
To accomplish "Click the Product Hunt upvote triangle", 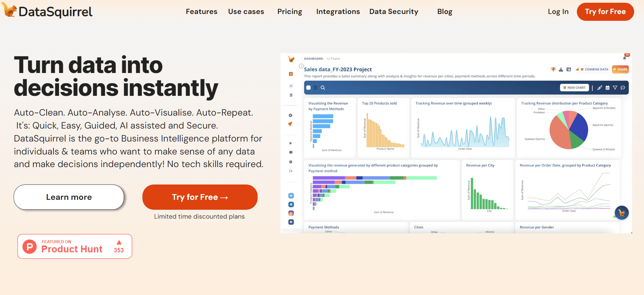I will coord(119,242).
